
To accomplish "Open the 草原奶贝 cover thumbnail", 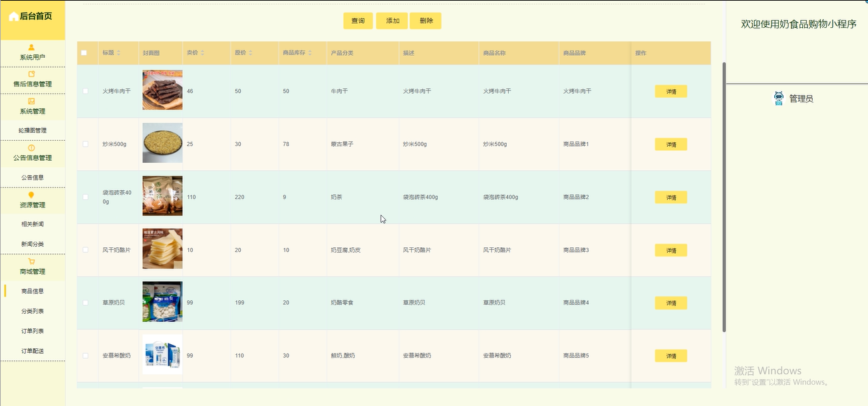I will tap(162, 302).
